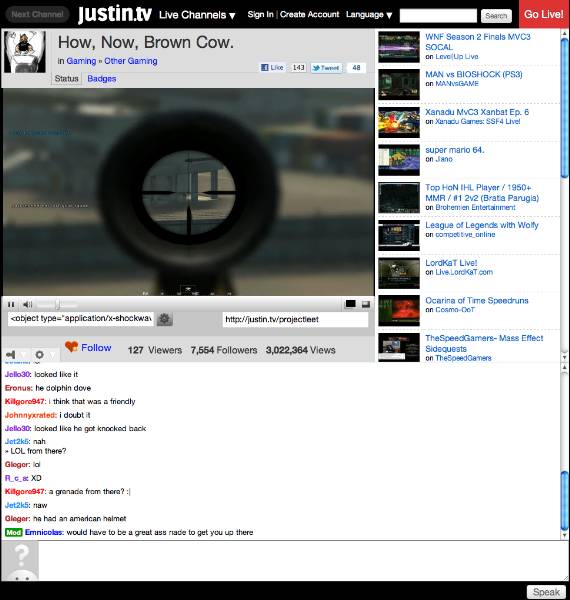Click the orange heart Follow icon
The height and width of the screenshot is (600, 570).
72,347
